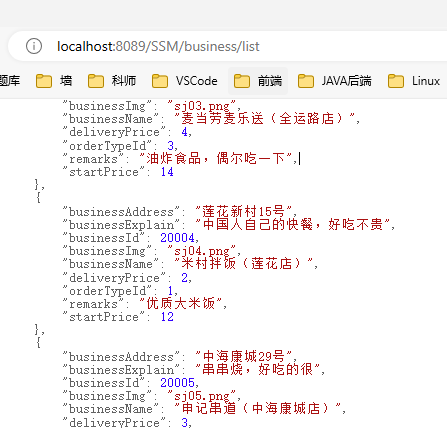Open the 科师 bookmark folder icon

tap(96, 81)
